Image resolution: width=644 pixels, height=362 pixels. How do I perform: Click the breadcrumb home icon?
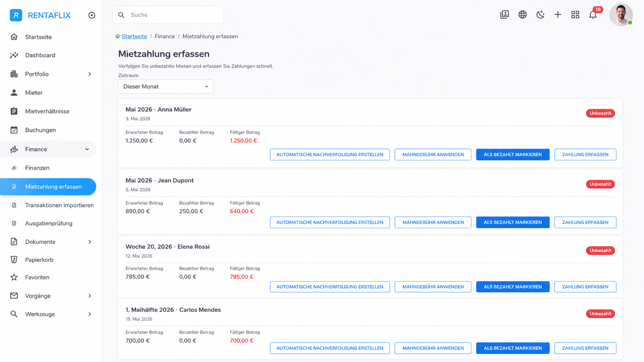pyautogui.click(x=118, y=36)
